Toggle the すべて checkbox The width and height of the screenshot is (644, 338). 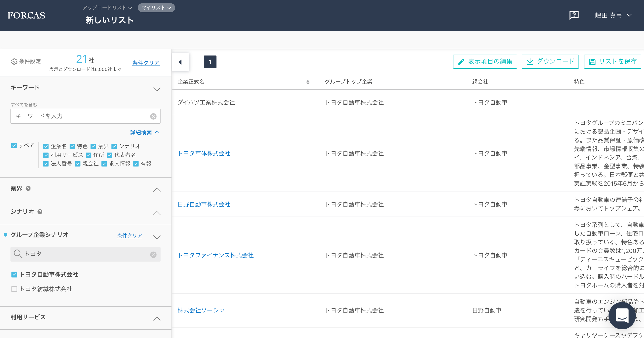[14, 146]
